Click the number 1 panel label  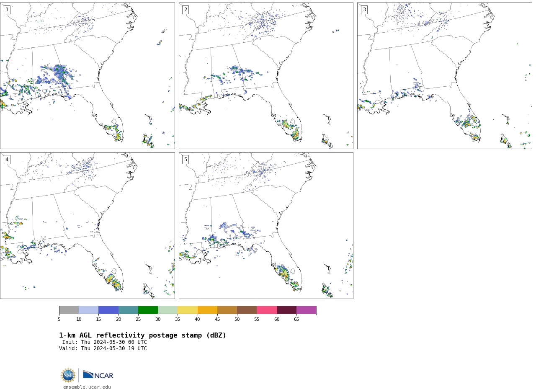click(7, 10)
